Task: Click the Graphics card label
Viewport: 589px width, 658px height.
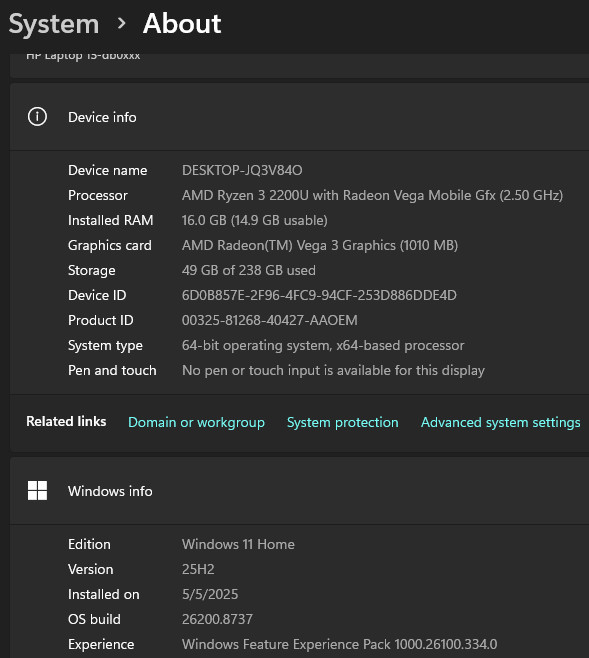Action: (x=109, y=245)
